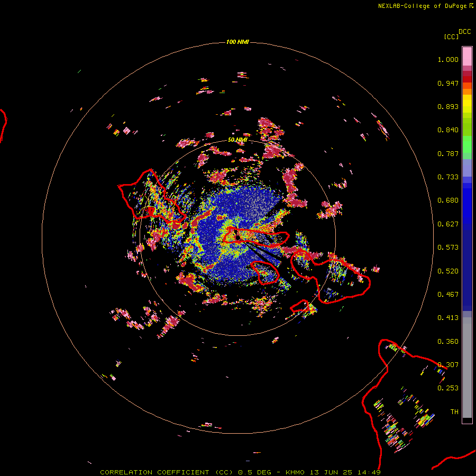Click the 0.787 scale value
Screen dimensions: 476x476
point(448,153)
